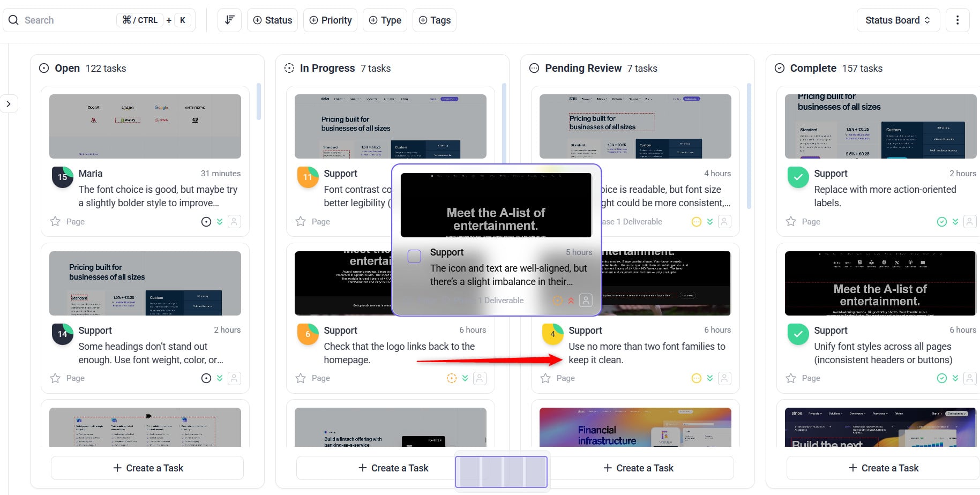Click the sort order icon in toolbar
The image size is (980, 495).
coord(229,20)
